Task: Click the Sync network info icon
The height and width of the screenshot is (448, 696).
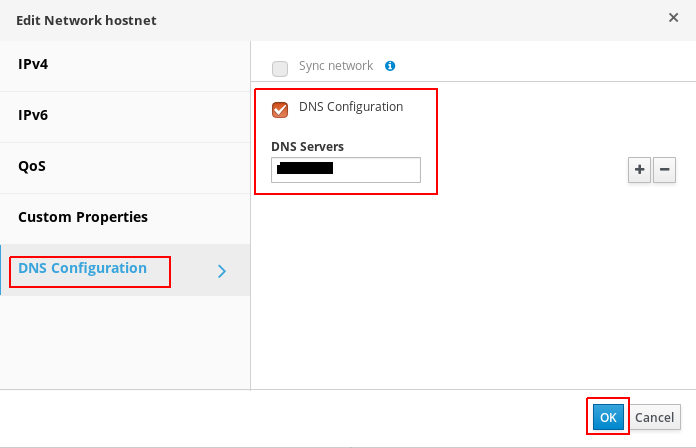Action: [x=390, y=66]
